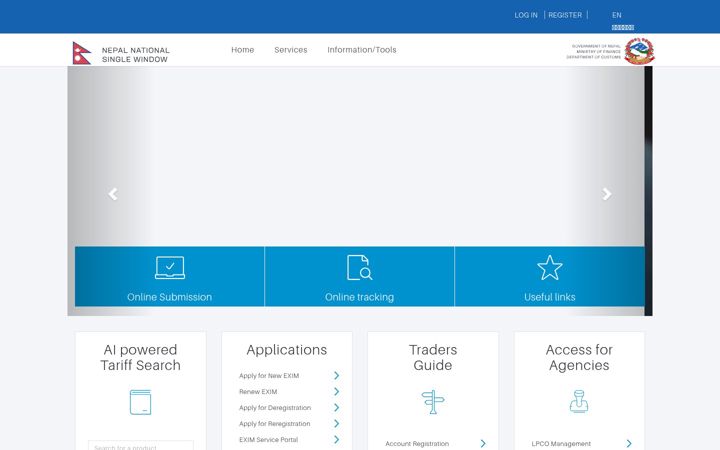Click arrow next to Apply for Deregistration
Image resolution: width=720 pixels, height=450 pixels.
[x=337, y=408]
